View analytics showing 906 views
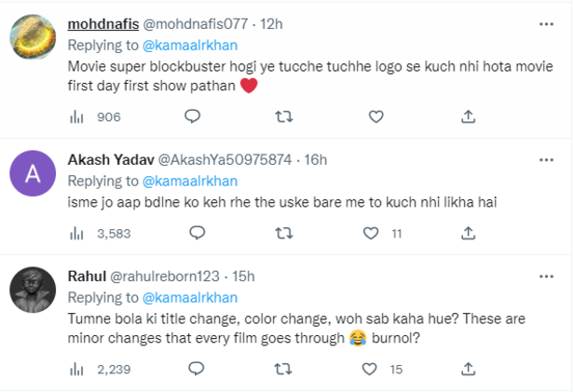This screenshot has height=392, width=574. 95,117
